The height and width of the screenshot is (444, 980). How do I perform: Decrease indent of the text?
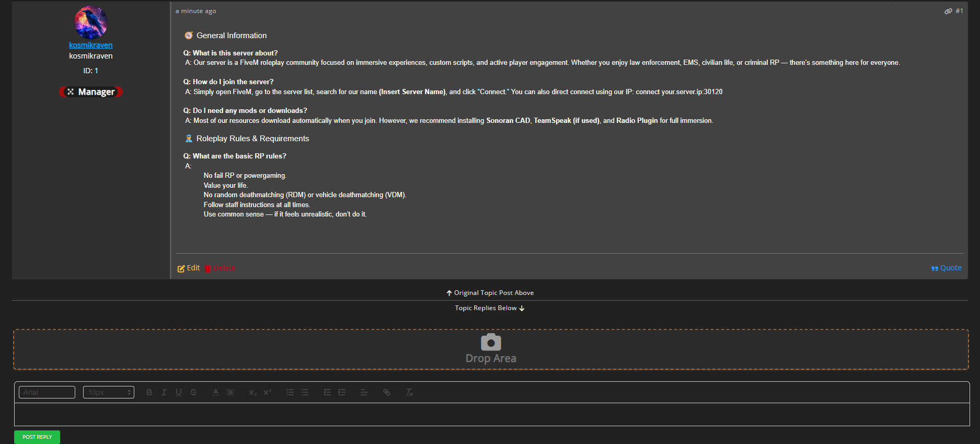(x=327, y=392)
